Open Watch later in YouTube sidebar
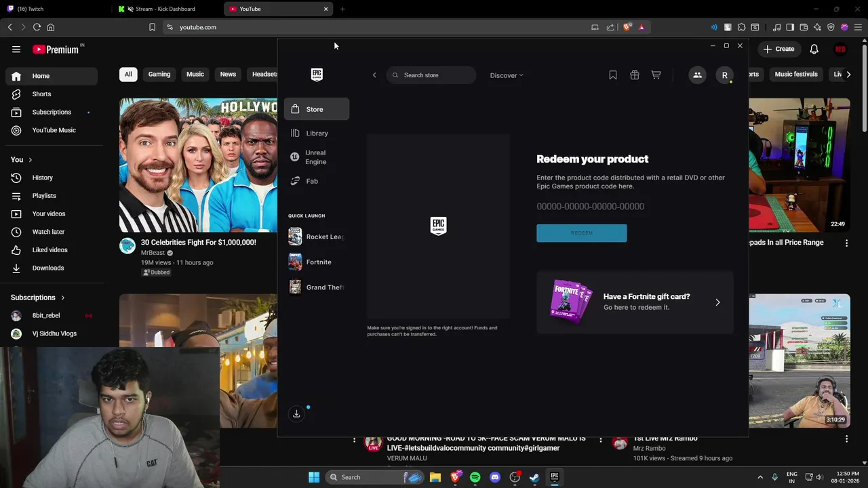 pyautogui.click(x=52, y=232)
